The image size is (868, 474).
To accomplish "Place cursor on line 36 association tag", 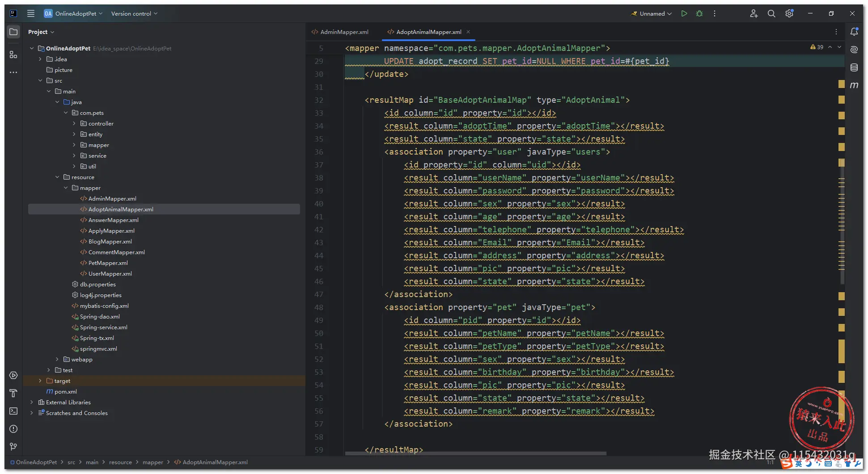I will coord(497,152).
